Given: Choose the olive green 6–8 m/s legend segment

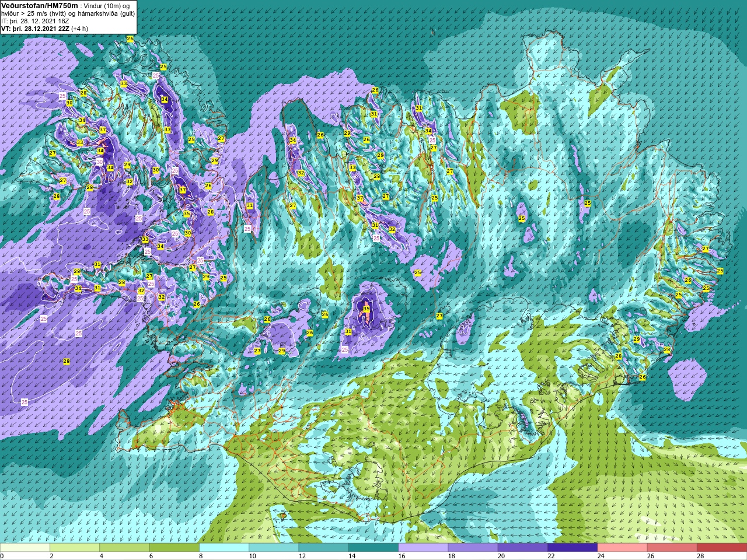Looking at the screenshot, I should pos(174,548).
